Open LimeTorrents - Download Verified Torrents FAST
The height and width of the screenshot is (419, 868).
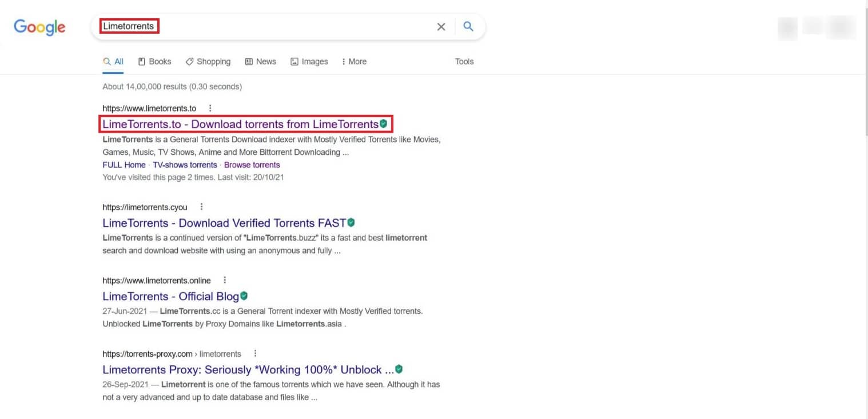[x=224, y=223]
